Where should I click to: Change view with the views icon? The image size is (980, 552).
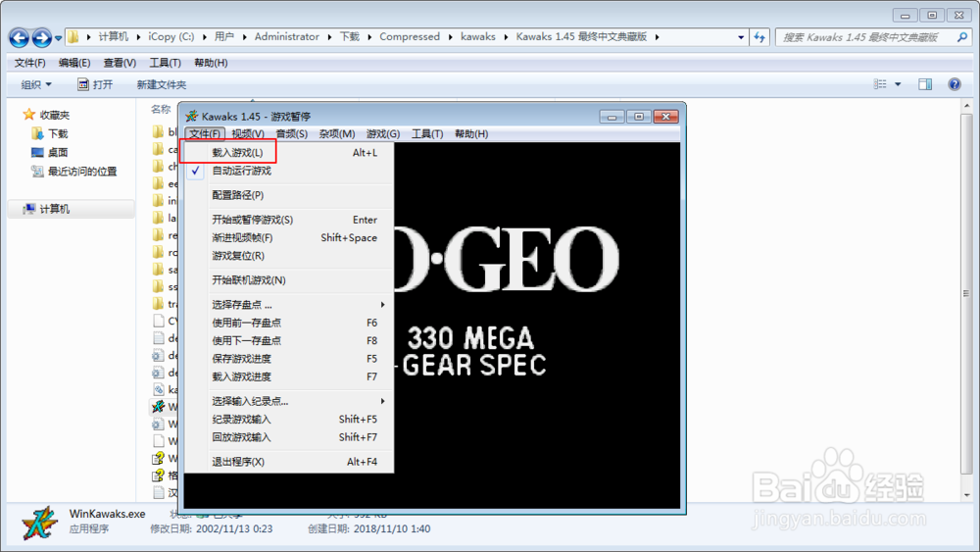click(x=880, y=83)
